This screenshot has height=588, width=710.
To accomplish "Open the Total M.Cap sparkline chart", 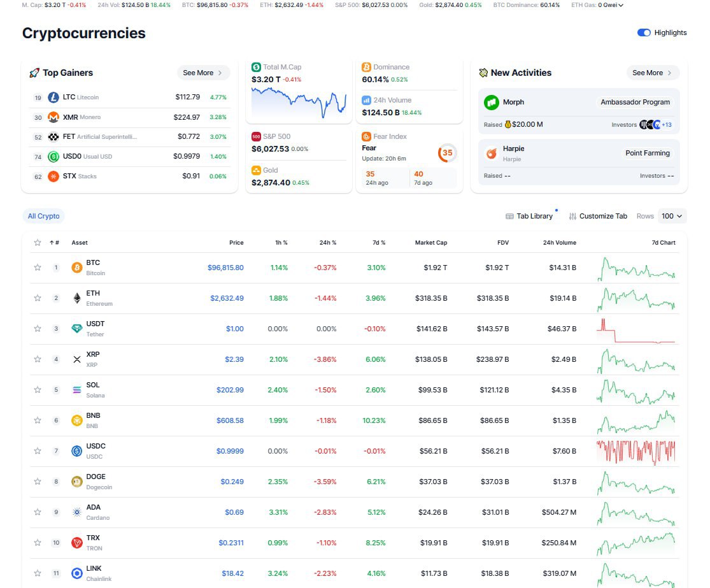I will pos(299,103).
